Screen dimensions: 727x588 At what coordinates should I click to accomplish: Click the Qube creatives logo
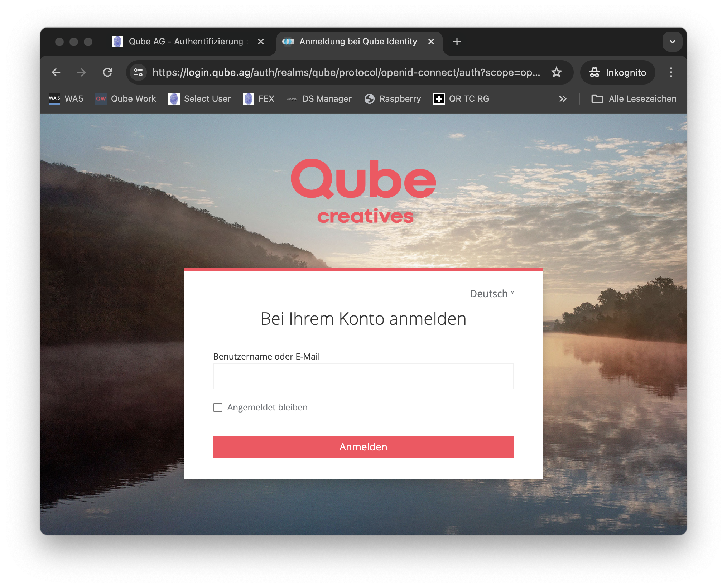point(363,192)
